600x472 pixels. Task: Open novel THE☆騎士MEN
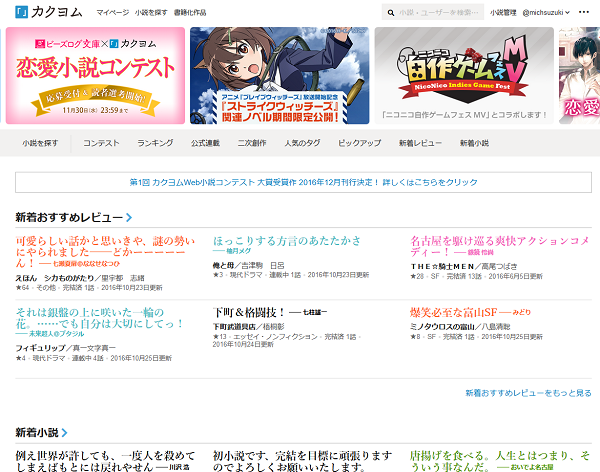[442, 266]
